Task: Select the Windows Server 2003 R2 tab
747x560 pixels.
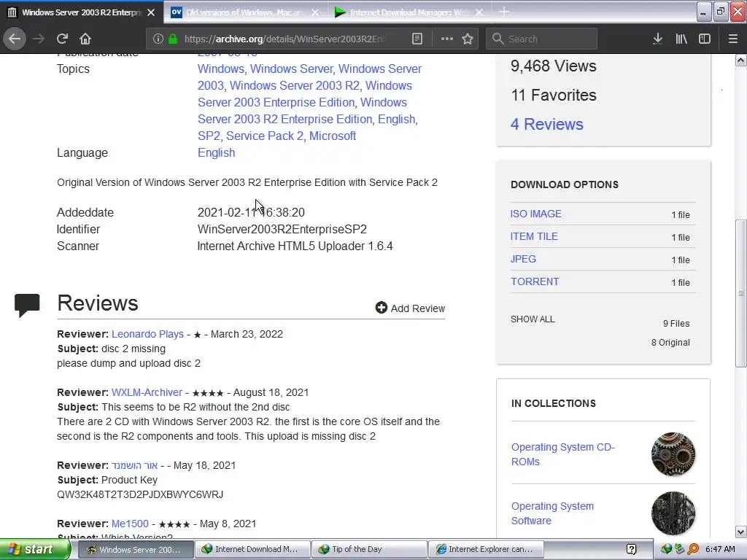Action: [x=81, y=12]
